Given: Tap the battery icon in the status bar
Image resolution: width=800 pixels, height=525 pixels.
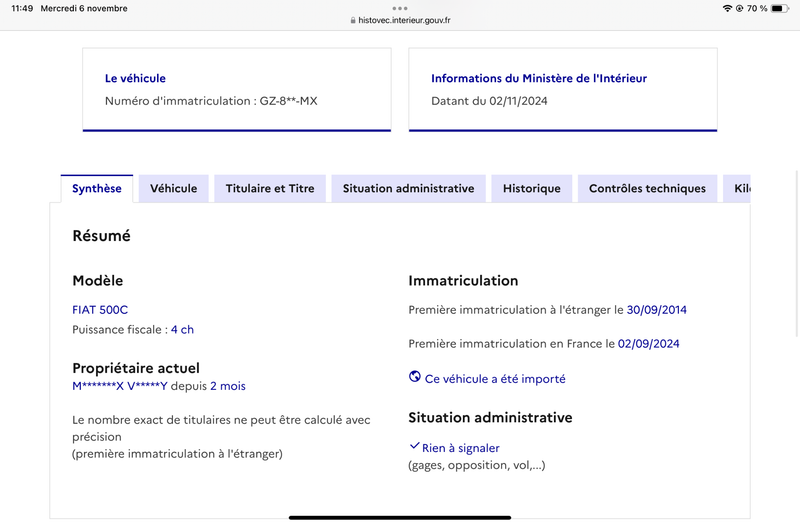Looking at the screenshot, I should coord(780,8).
